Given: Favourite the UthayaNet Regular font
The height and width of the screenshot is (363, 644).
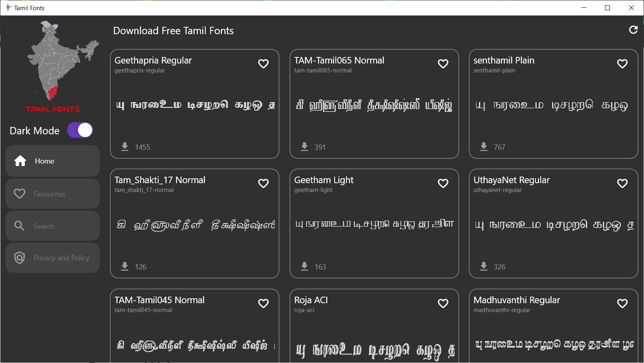Looking at the screenshot, I should [622, 184].
